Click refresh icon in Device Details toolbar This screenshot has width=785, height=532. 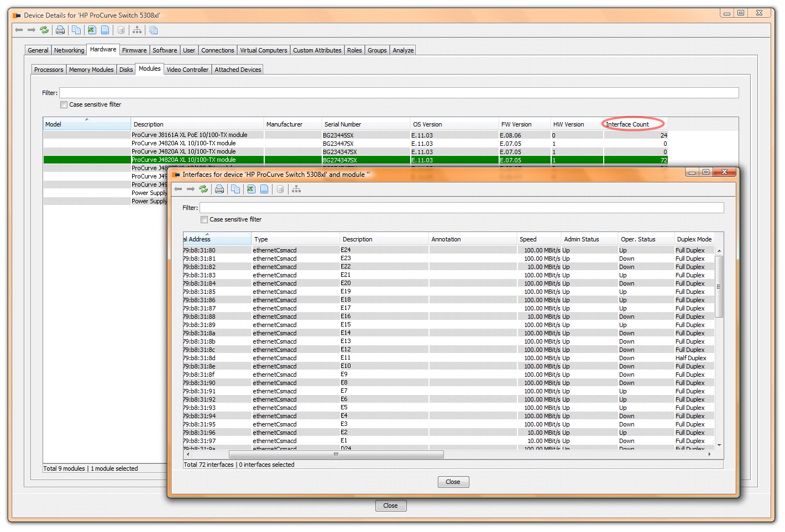click(x=44, y=30)
